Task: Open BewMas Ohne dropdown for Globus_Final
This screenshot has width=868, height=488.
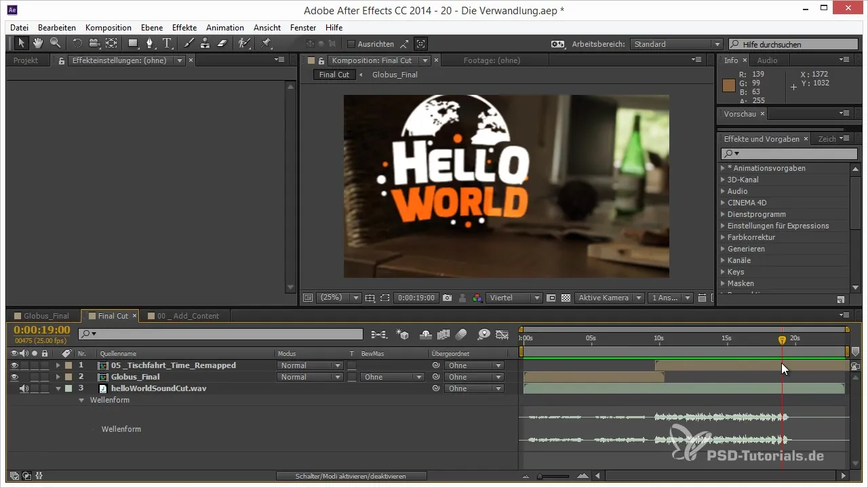Action: [392, 377]
